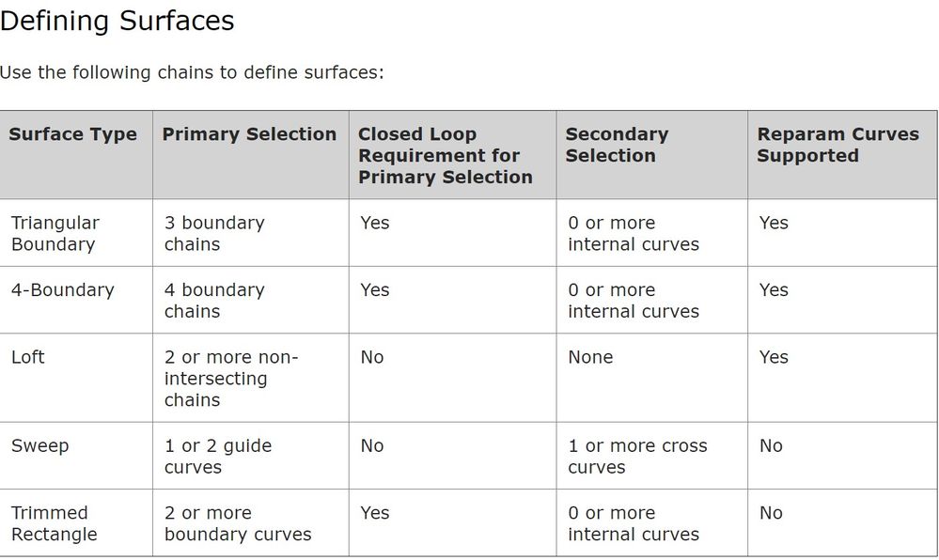The image size is (939, 560).
Task: Select the Surface Type column header
Action: (73, 134)
